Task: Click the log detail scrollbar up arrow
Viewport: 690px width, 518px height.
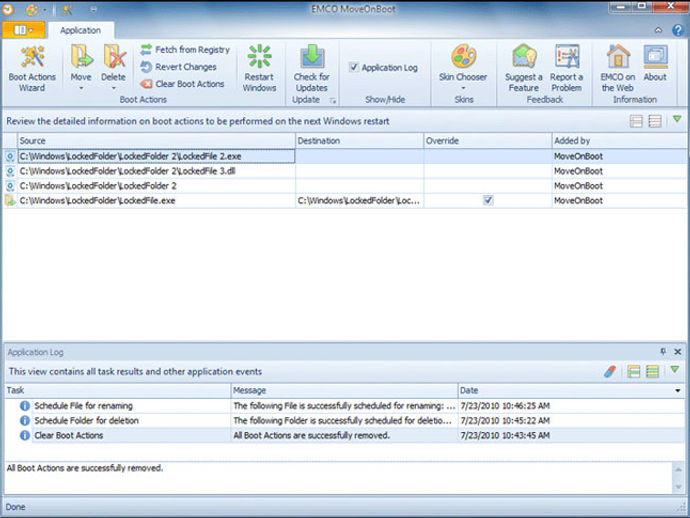Action: 679,469
